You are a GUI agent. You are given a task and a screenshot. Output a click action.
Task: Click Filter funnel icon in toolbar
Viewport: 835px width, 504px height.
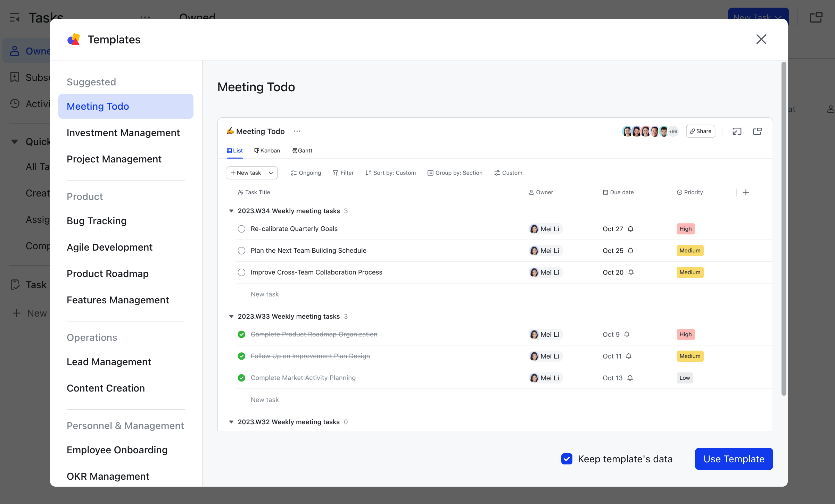coord(335,173)
